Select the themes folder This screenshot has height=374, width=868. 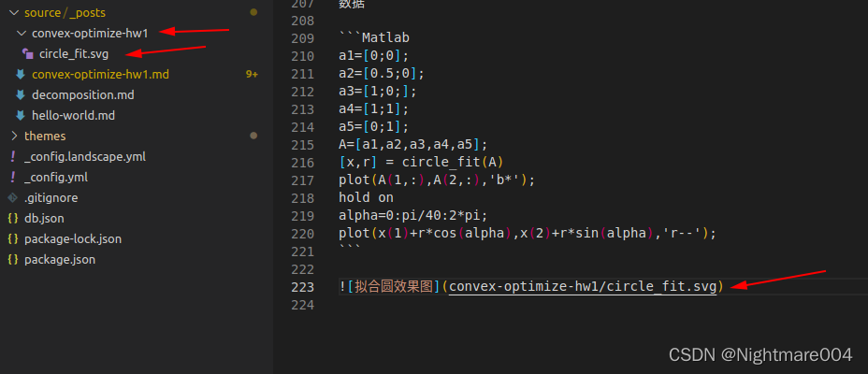45,137
